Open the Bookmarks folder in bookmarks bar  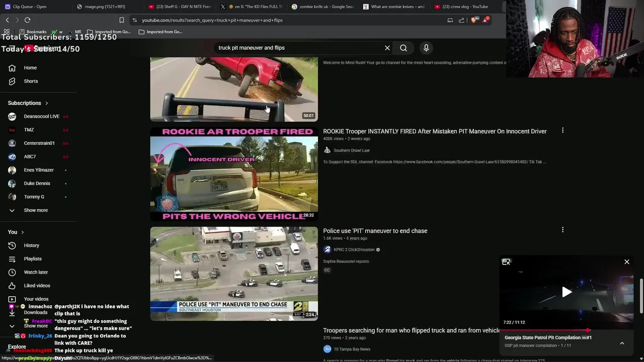33,32
